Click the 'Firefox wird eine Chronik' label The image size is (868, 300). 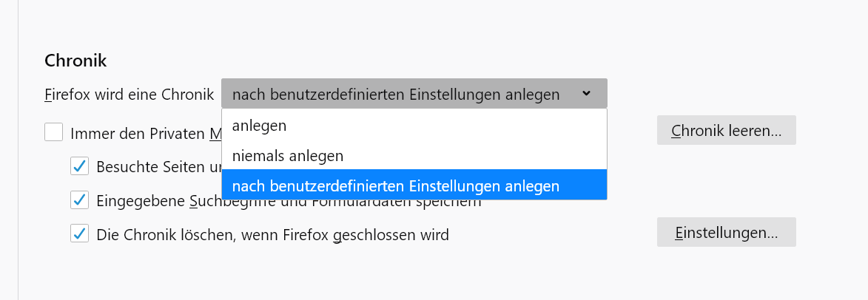pos(129,95)
